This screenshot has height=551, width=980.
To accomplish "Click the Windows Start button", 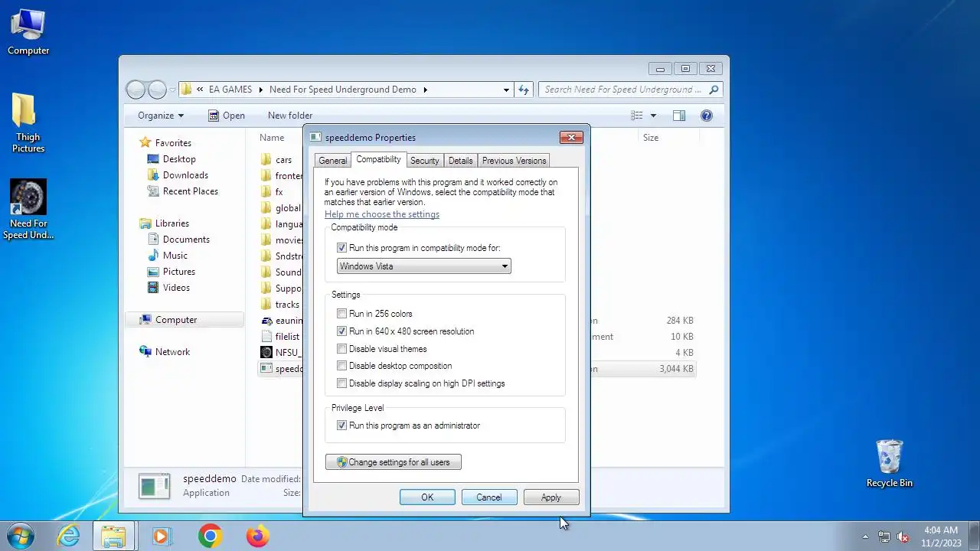I will coord(20,536).
